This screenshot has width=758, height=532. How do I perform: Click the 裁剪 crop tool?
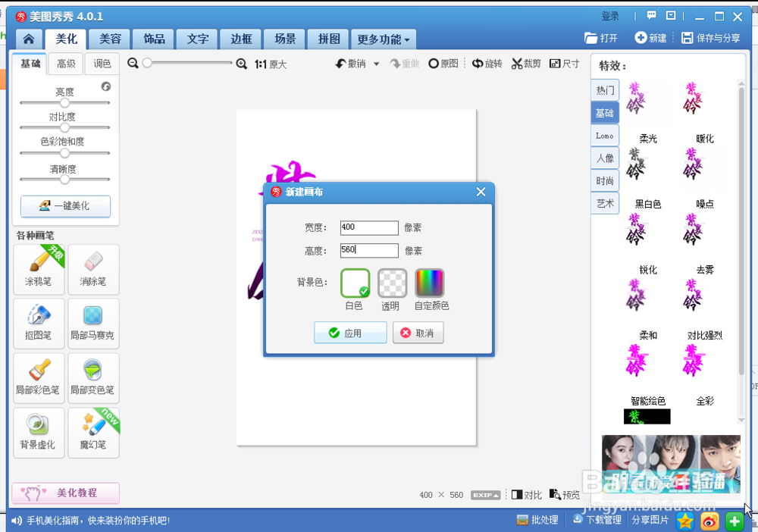pyautogui.click(x=527, y=64)
